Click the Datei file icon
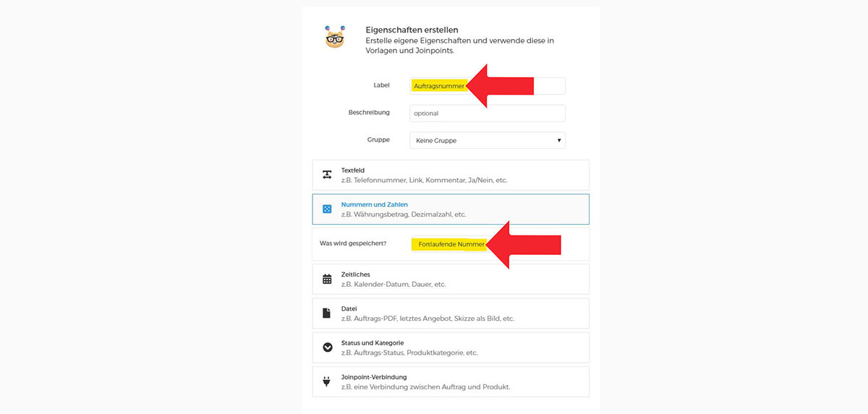Image resolution: width=868 pixels, height=414 pixels. pyautogui.click(x=327, y=313)
